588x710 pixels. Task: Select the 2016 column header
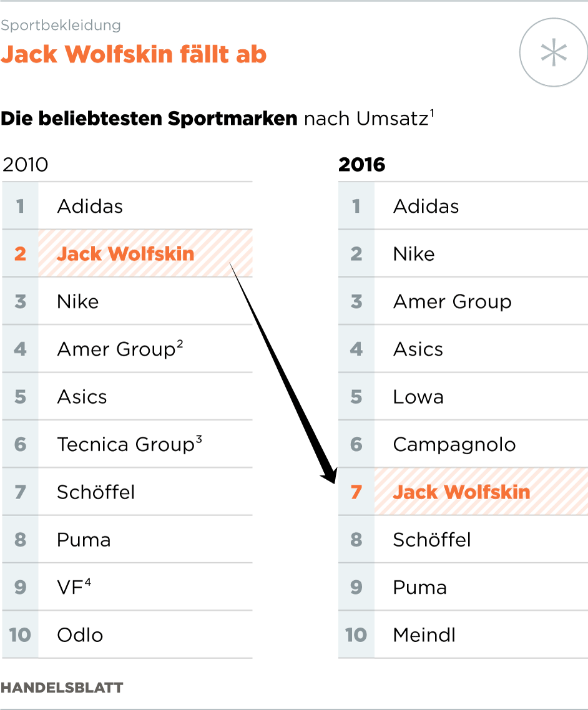click(x=362, y=165)
